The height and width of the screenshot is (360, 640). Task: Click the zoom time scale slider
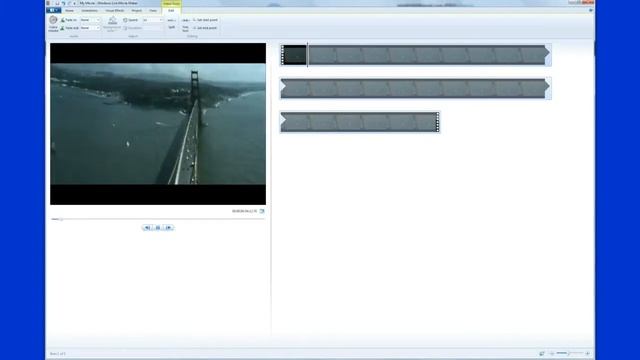point(569,353)
